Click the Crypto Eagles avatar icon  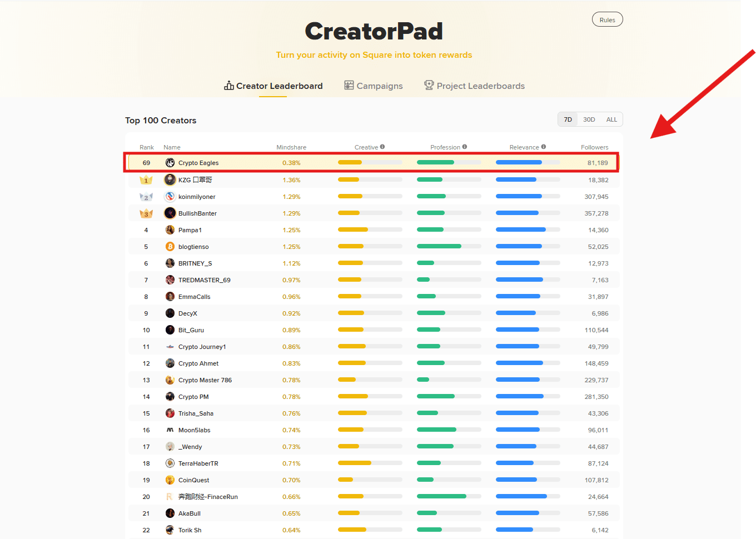tap(170, 163)
